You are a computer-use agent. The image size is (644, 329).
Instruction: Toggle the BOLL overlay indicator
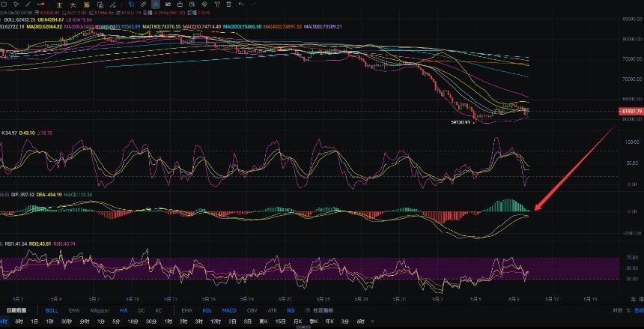point(52,310)
